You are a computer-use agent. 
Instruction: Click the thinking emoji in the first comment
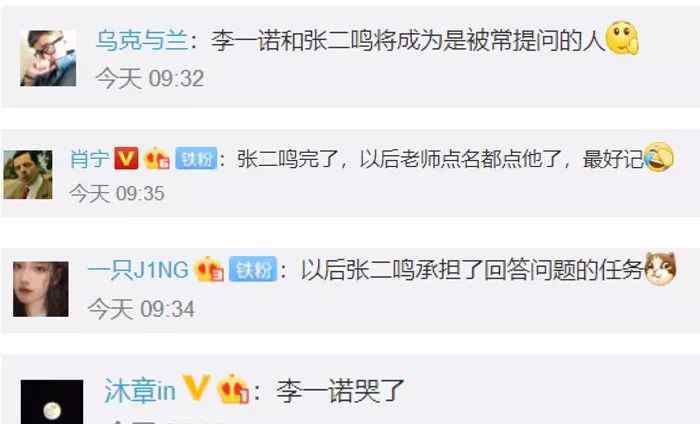[x=622, y=38]
